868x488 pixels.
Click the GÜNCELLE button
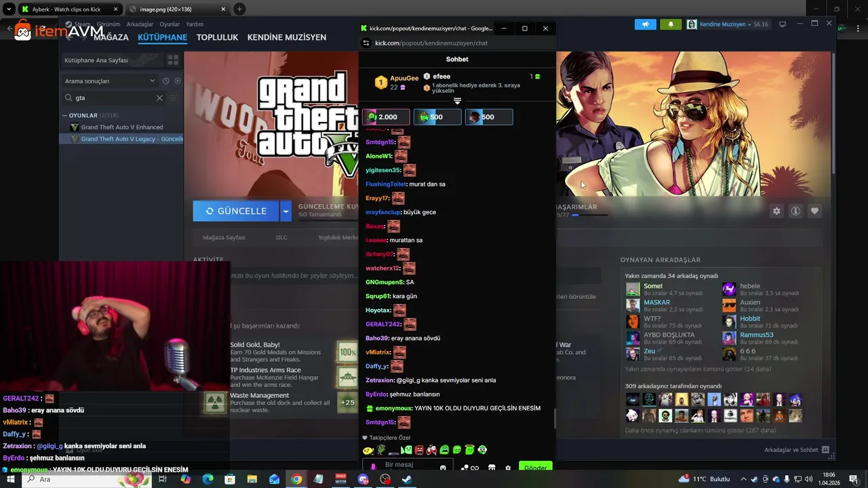pyautogui.click(x=236, y=211)
